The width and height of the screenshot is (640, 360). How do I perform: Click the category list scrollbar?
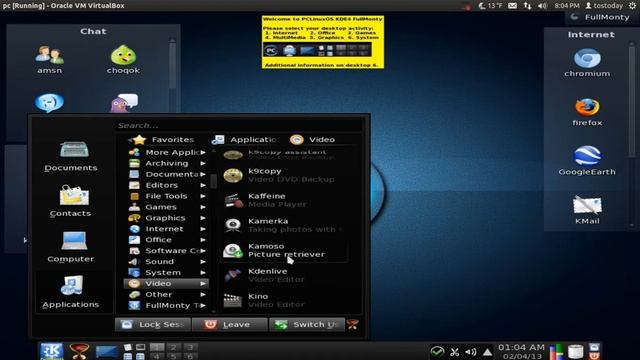coord(213,182)
